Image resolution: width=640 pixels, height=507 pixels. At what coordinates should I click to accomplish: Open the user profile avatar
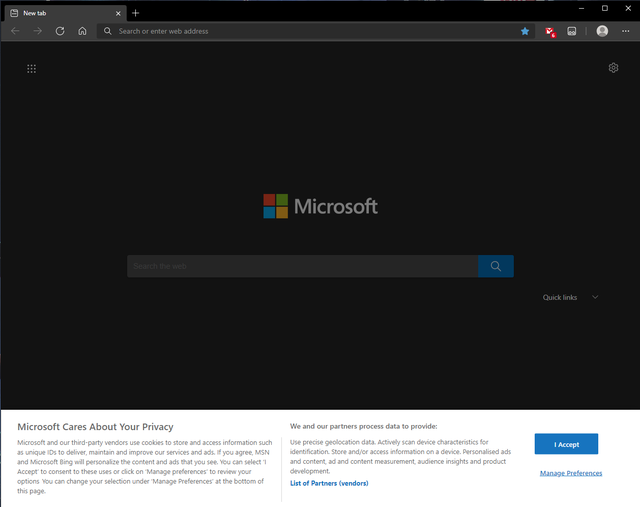pyautogui.click(x=602, y=31)
